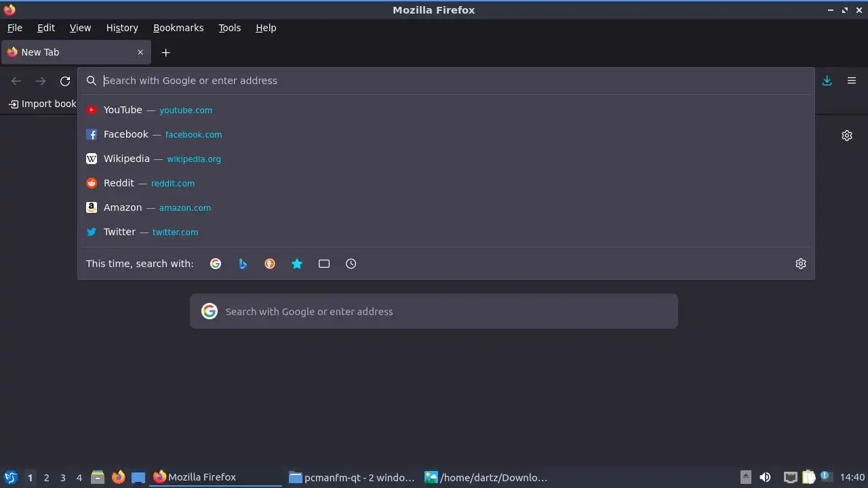Click the URL bar search field
The width and height of the screenshot is (868, 488).
(446, 81)
